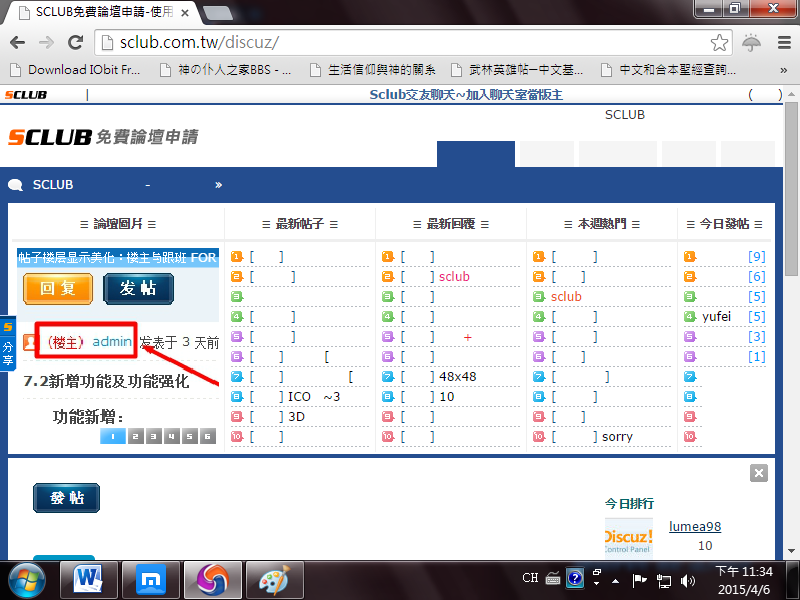The width and height of the screenshot is (800, 600).
Task: Select the 最新帖子 column header
Action: click(299, 224)
